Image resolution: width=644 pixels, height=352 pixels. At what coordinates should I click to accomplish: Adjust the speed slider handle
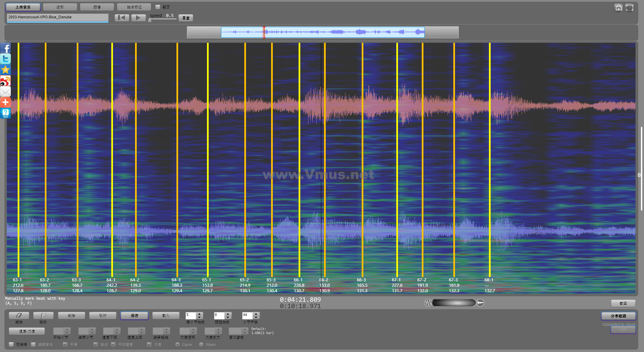pos(150,20)
